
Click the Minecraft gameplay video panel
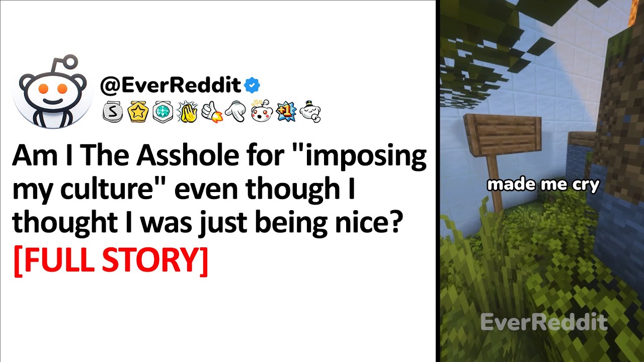tap(542, 181)
